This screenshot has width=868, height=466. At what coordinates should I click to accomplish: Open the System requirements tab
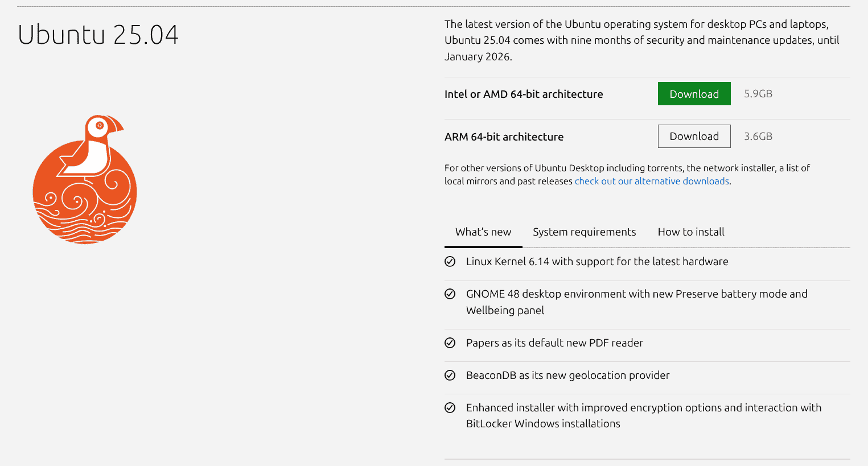(584, 232)
